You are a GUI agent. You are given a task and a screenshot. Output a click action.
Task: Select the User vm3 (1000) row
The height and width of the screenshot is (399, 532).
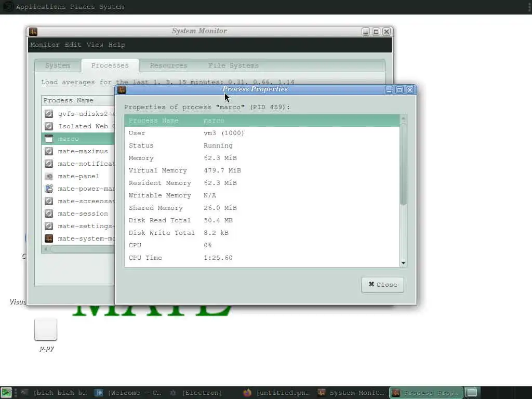point(262,133)
